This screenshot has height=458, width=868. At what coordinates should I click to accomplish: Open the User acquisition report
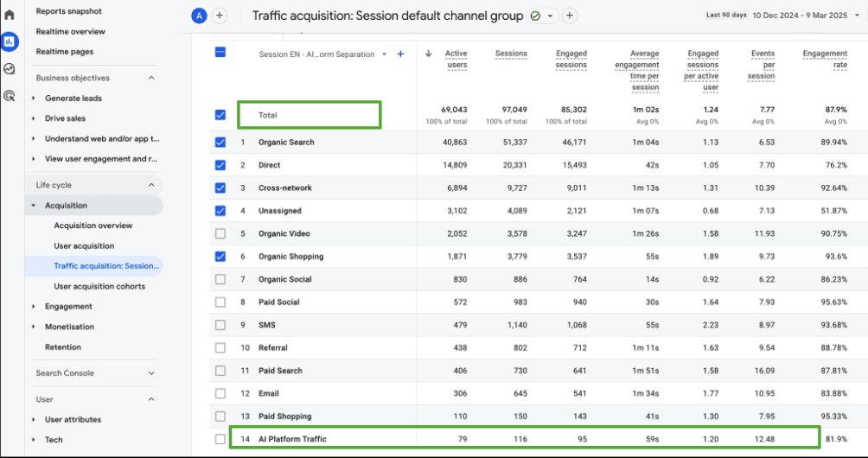(84, 246)
